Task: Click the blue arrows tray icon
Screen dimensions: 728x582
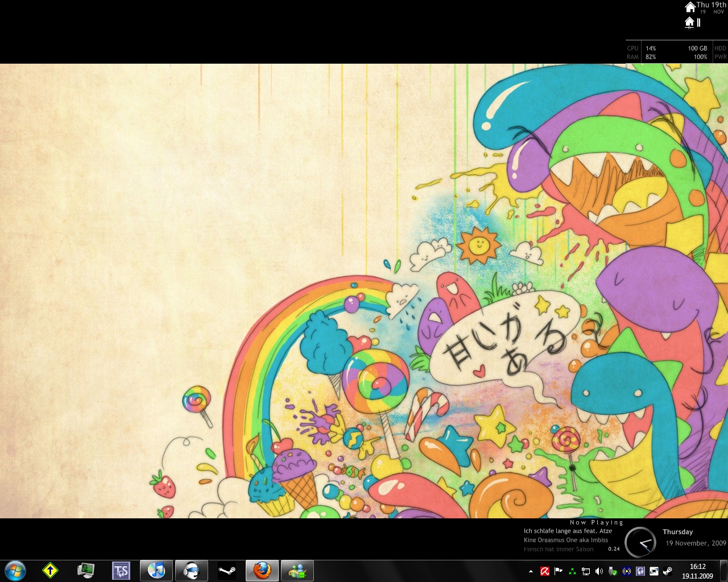Action: (x=654, y=571)
